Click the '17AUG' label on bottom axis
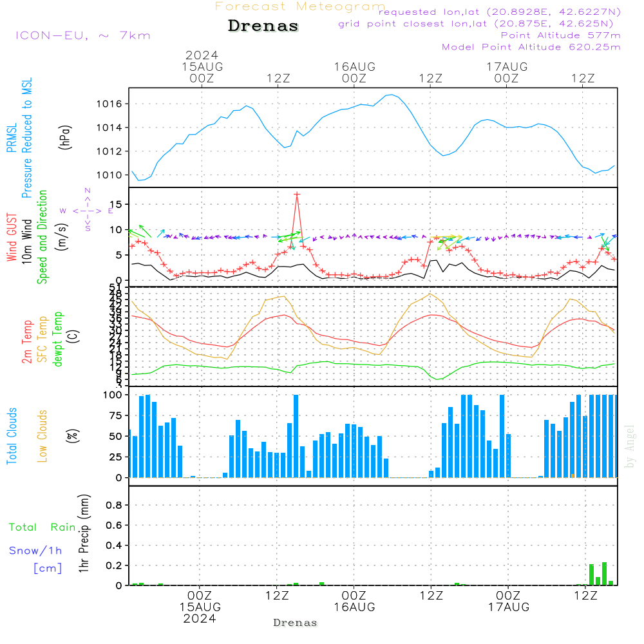Screen dimensions: 644x644 point(509,607)
